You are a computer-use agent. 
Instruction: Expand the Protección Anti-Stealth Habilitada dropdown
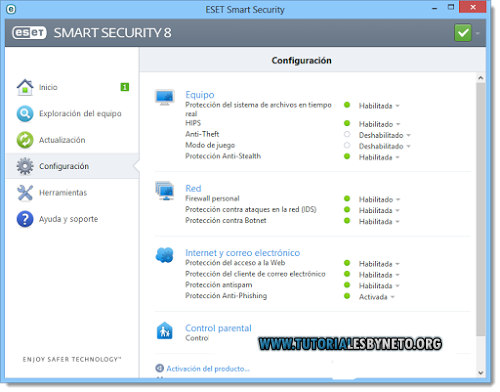tap(379, 157)
